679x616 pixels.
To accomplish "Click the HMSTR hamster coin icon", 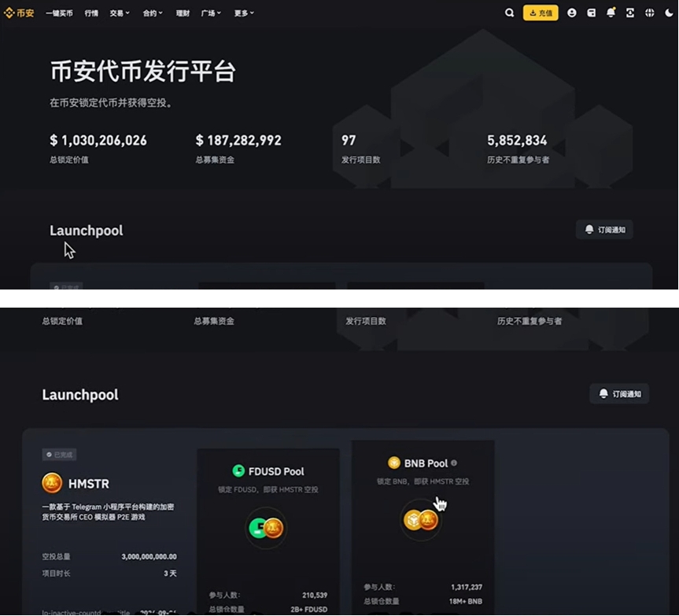I will click(52, 483).
